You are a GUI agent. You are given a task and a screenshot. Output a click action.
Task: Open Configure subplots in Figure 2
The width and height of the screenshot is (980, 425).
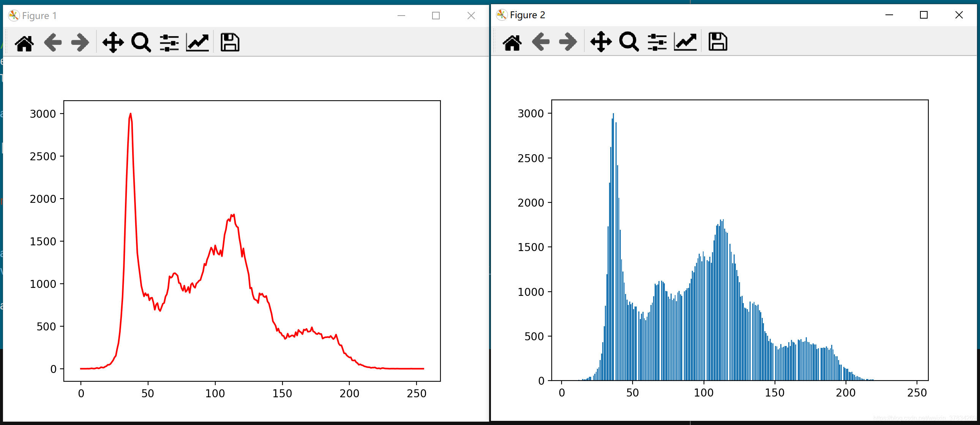pos(657,42)
